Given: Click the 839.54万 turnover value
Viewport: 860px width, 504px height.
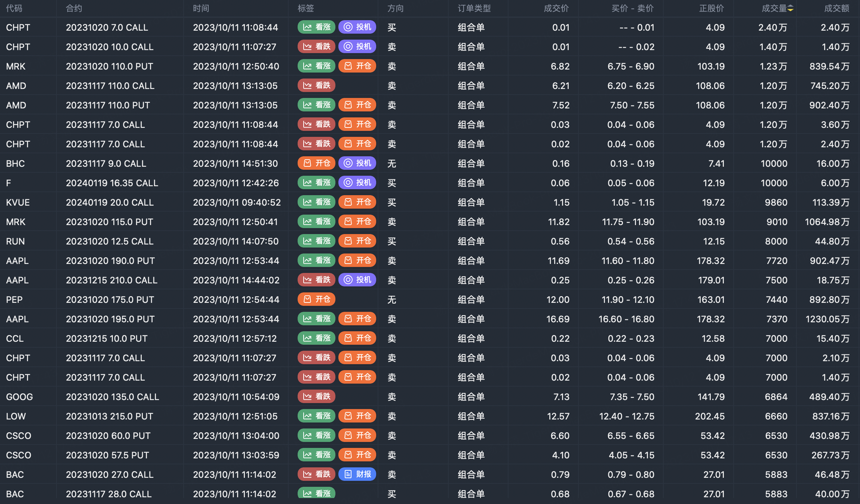Looking at the screenshot, I should tap(830, 66).
